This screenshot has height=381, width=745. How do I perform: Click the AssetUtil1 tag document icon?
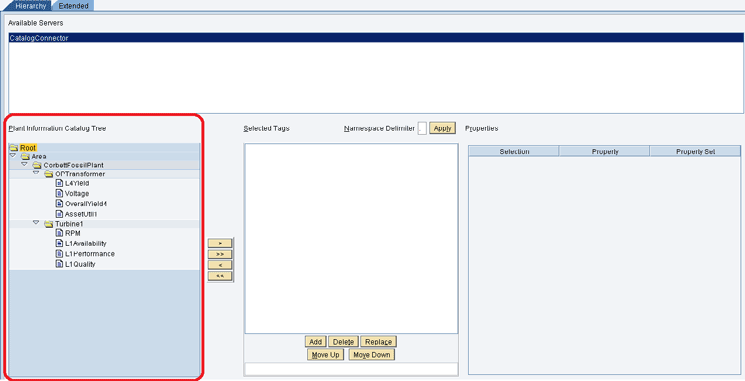[59, 214]
